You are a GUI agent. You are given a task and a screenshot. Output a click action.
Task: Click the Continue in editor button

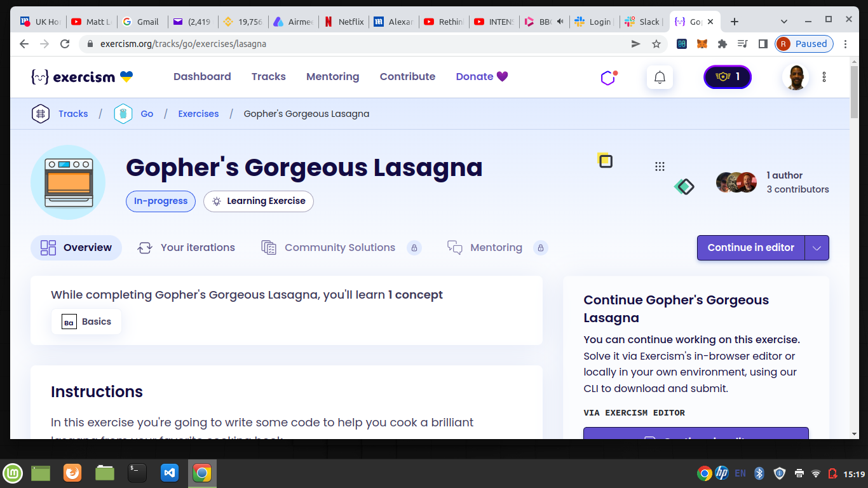[x=750, y=248]
